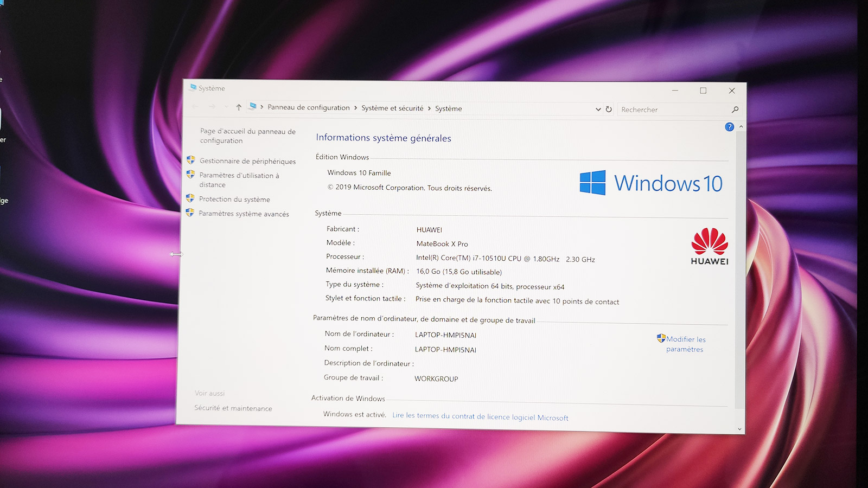The height and width of the screenshot is (488, 868).
Task: Open Paramètres d'utilisation à distance
Action: (239, 180)
